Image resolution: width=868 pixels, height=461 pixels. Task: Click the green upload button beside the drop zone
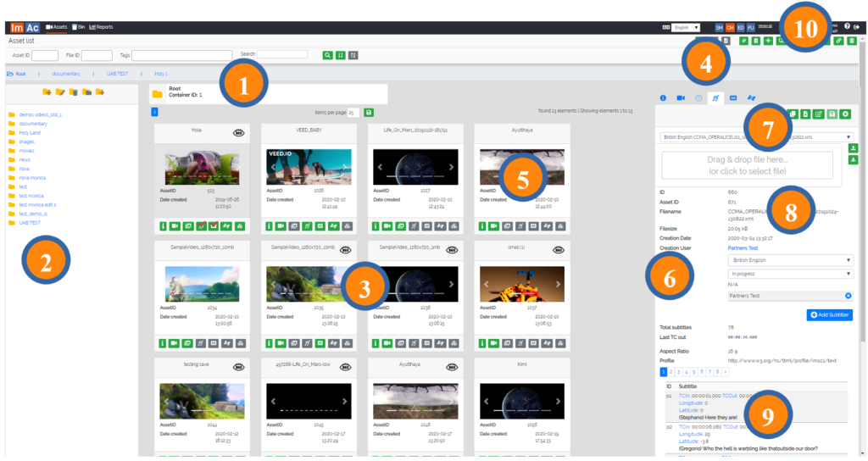[853, 148]
